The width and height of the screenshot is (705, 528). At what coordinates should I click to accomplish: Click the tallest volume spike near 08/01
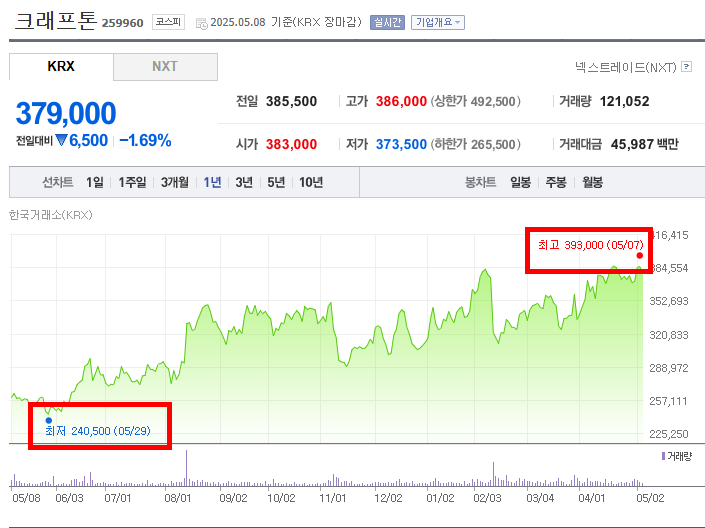point(186,468)
